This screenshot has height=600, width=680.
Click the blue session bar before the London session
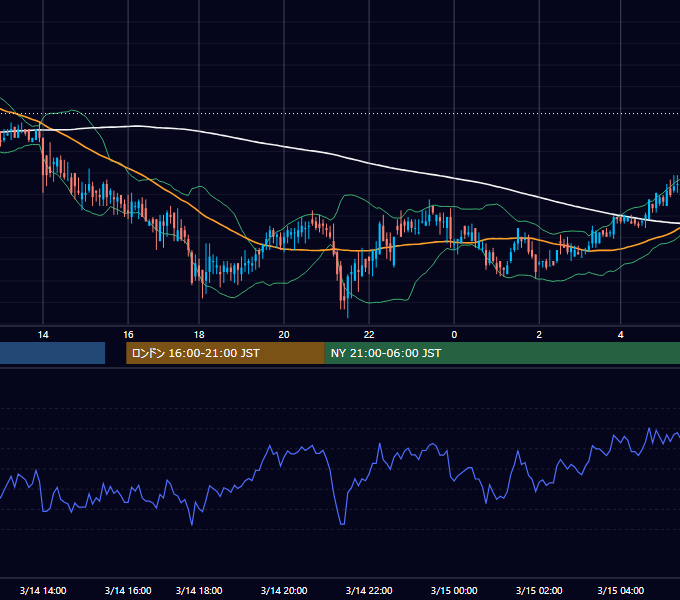(x=52, y=353)
